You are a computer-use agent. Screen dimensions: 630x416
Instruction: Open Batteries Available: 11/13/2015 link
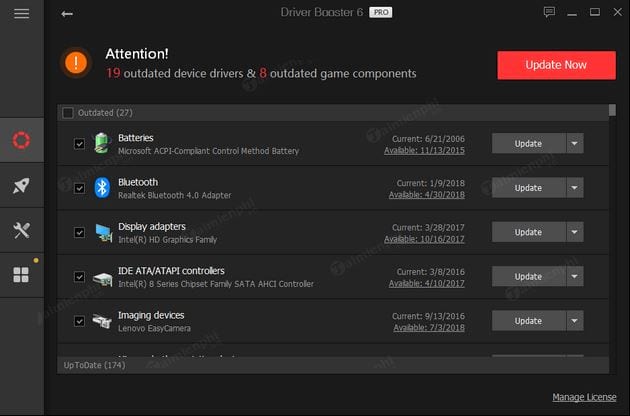[x=424, y=151]
